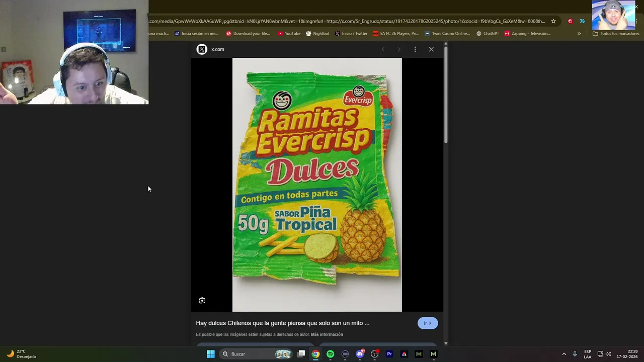The height and width of the screenshot is (362, 644).
Task: Click the image panel vertical scrollbar
Action: tap(446, 96)
